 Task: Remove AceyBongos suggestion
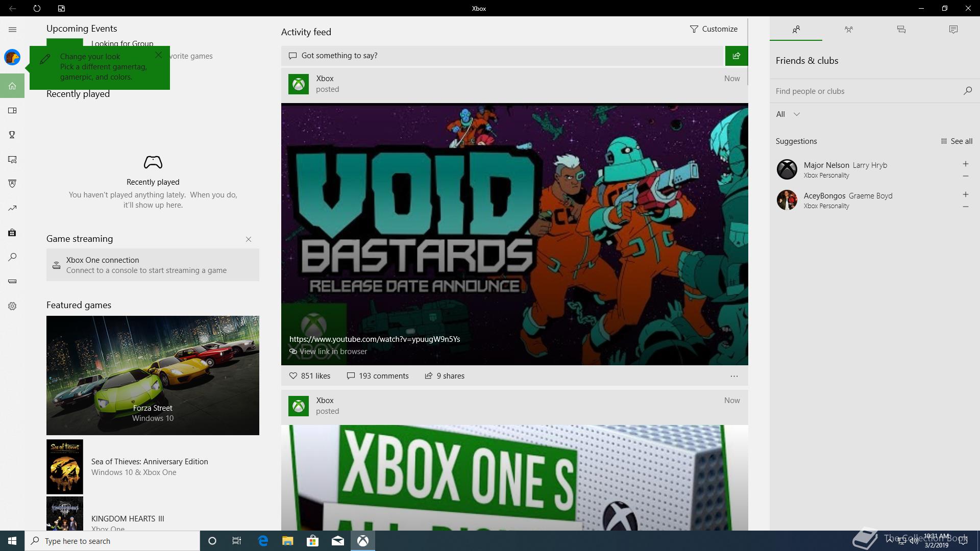point(966,207)
